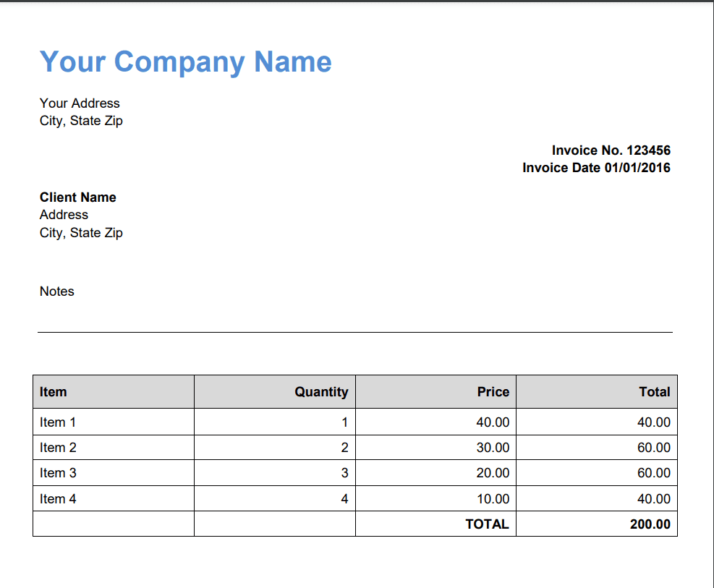Select the "Your Address" text line
Image resolution: width=714 pixels, height=588 pixels.
tap(80, 103)
